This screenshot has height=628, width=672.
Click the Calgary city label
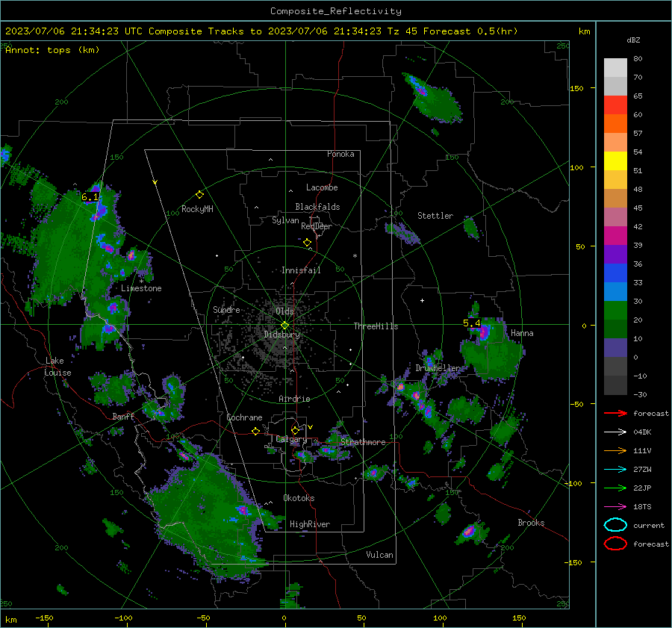[x=291, y=439]
